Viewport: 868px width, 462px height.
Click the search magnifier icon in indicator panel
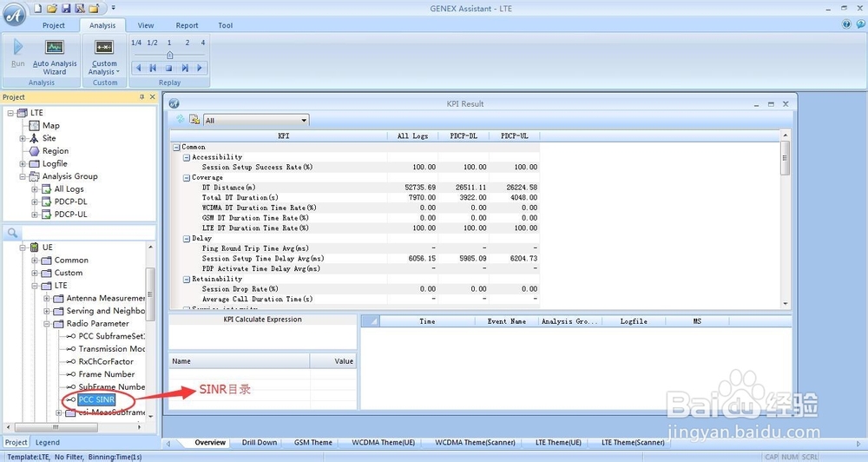13,233
